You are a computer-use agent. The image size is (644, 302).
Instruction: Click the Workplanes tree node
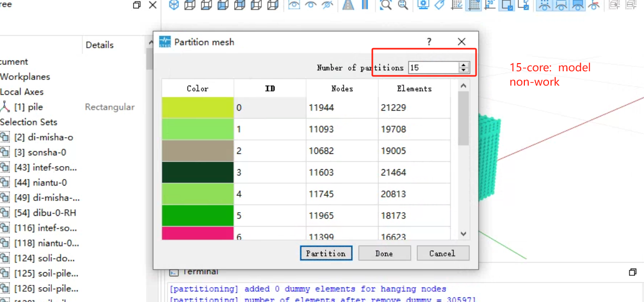(x=25, y=77)
